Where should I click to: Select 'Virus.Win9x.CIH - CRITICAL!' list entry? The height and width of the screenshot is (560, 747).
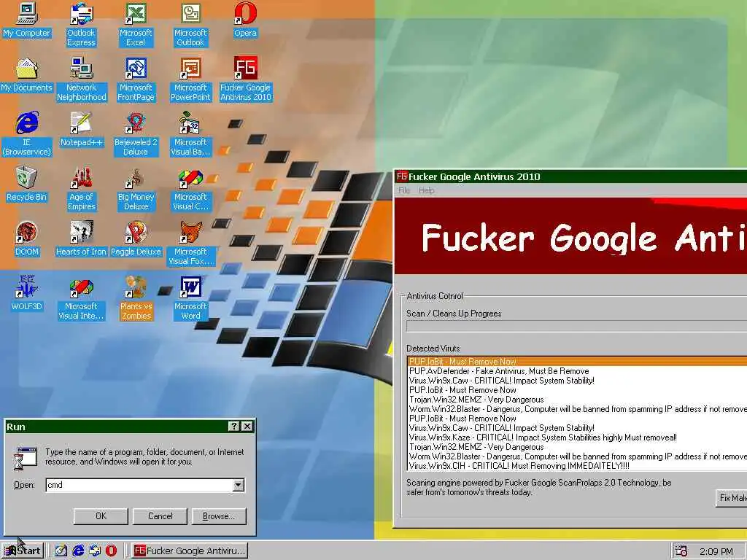pyautogui.click(x=578, y=466)
